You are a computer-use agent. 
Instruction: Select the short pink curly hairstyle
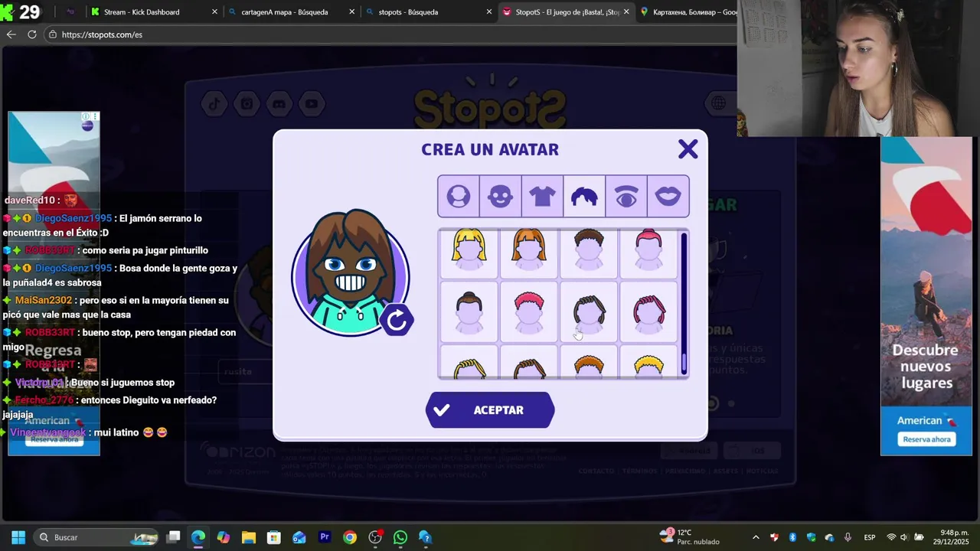coord(529,312)
